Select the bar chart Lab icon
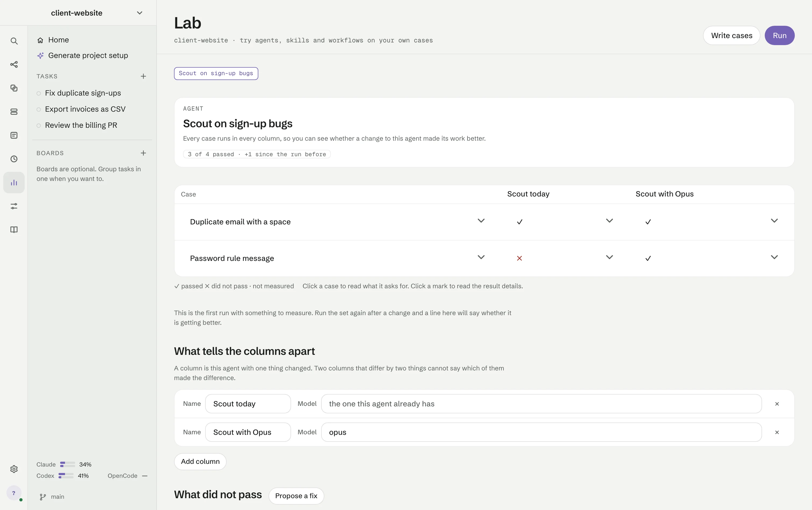The width and height of the screenshot is (812, 510). [x=14, y=182]
